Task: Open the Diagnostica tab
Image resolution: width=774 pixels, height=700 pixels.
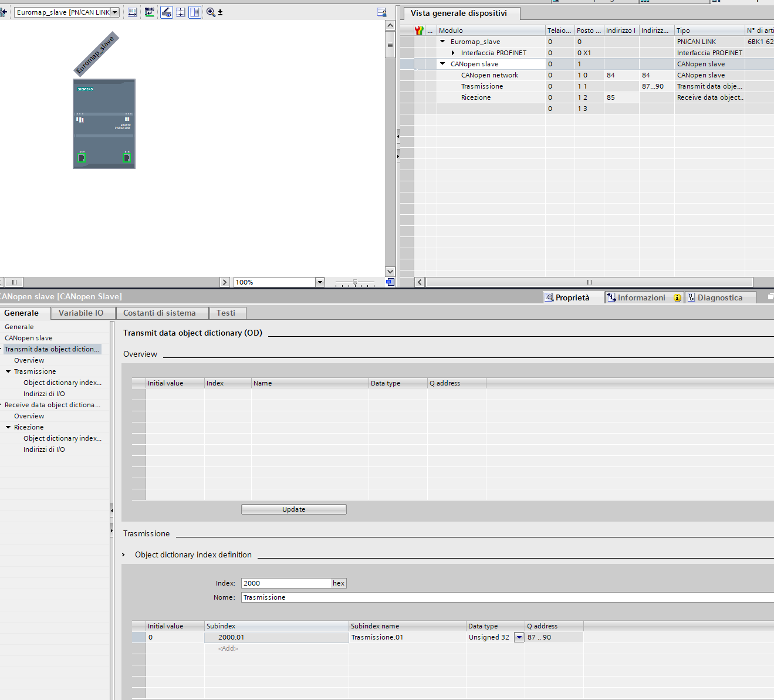Action: [719, 297]
